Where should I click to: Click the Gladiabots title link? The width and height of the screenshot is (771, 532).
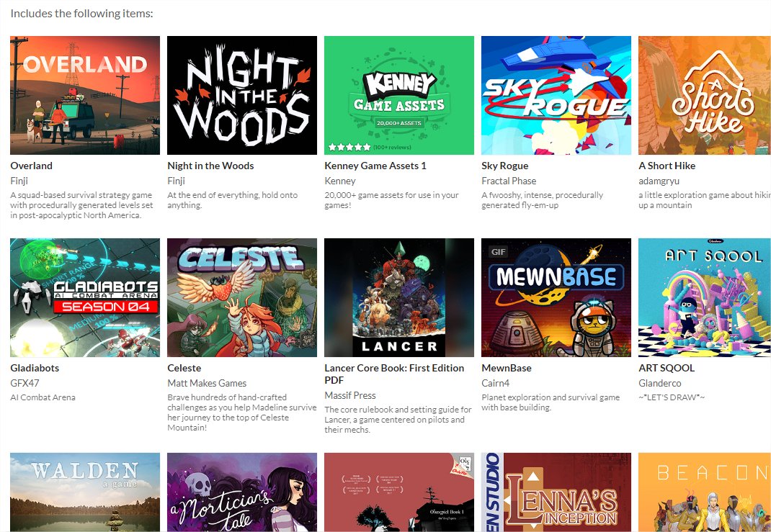point(35,368)
